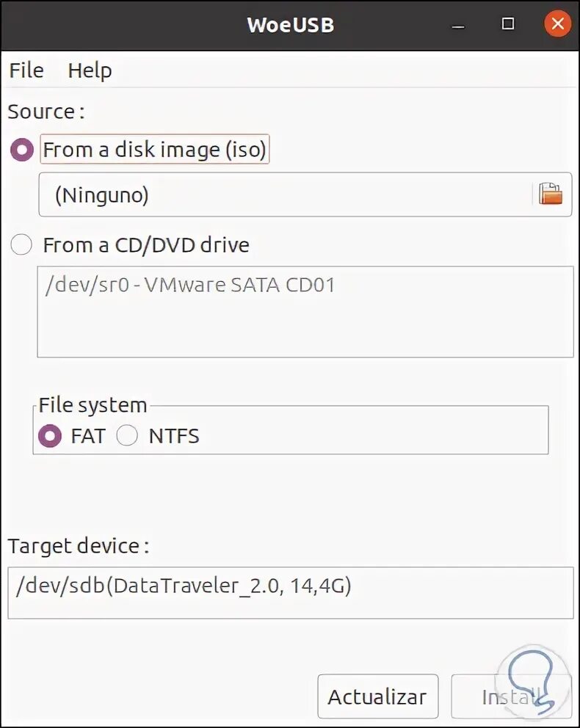The image size is (580, 728).
Task: Open the folder browse icon for ISO
Action: point(550,194)
